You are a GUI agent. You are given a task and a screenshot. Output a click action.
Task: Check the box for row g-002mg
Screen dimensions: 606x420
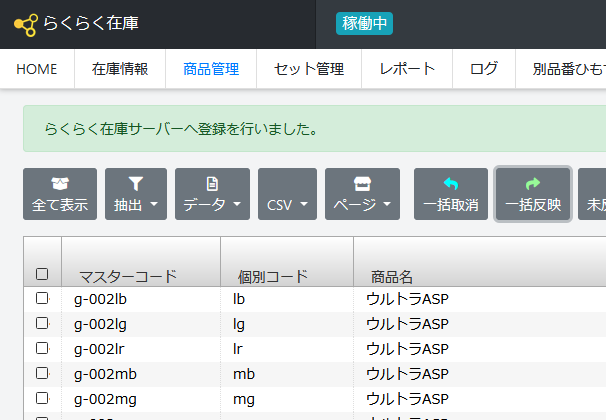[x=42, y=398]
